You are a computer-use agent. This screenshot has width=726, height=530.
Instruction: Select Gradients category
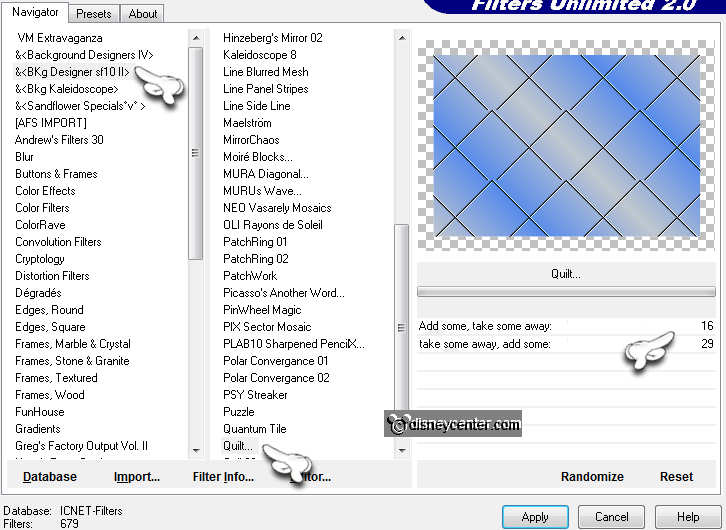[x=38, y=429]
